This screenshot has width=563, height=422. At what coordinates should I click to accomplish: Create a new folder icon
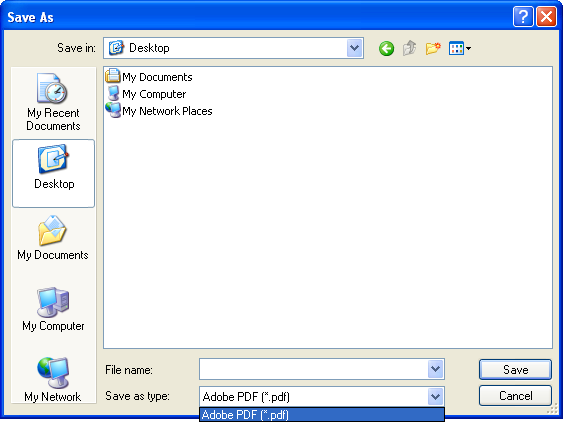coord(433,48)
